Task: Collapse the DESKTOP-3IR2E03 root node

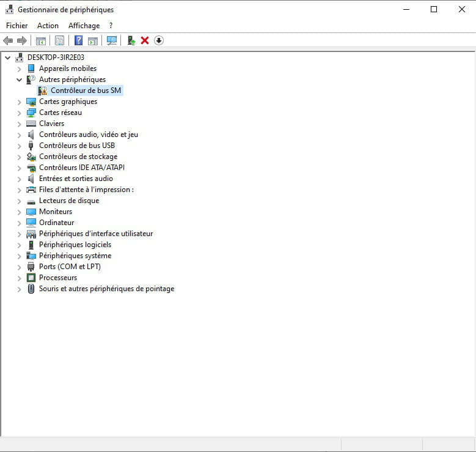Action: (8, 57)
